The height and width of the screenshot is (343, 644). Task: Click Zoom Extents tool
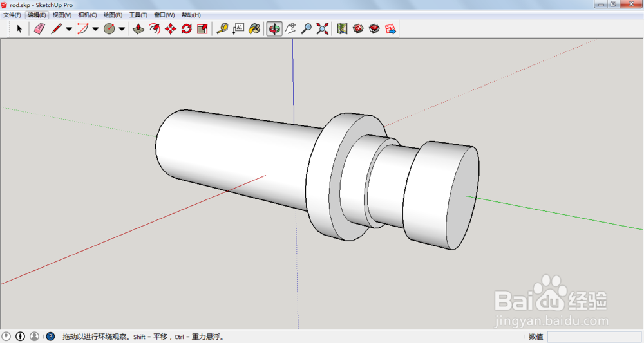[x=323, y=29]
